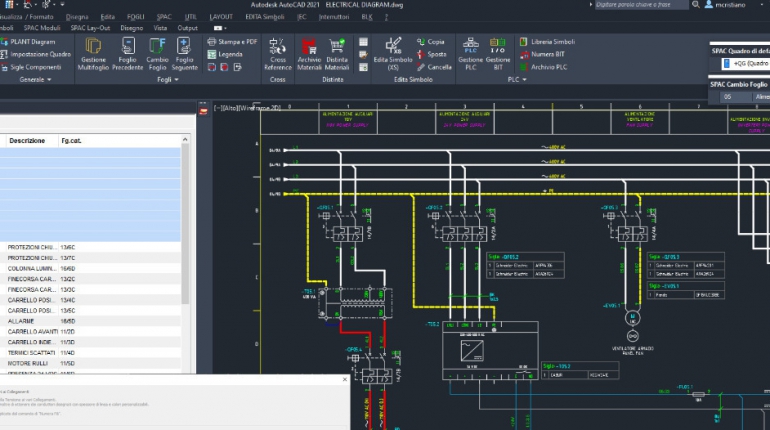
Task: Open Gestione BIT I/O tool
Action: 497,54
